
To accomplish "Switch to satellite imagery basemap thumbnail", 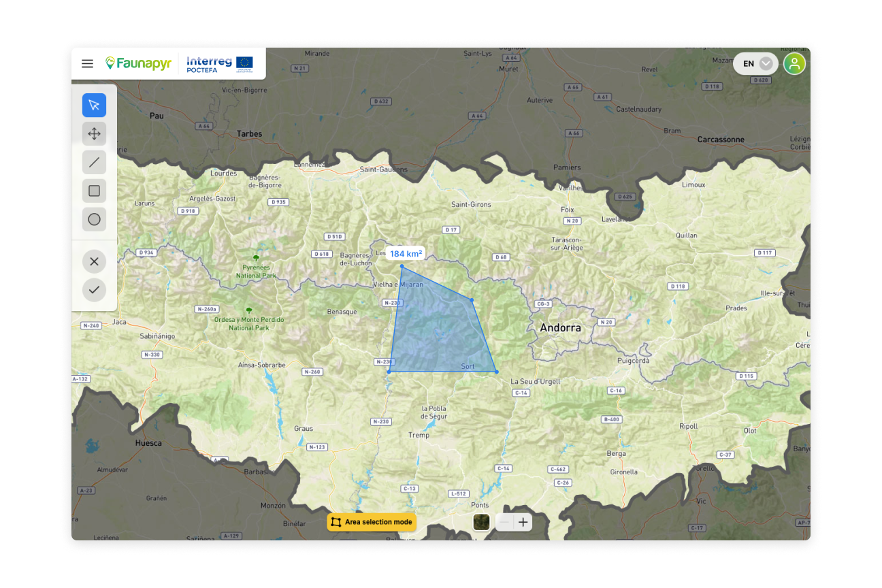I will (481, 522).
